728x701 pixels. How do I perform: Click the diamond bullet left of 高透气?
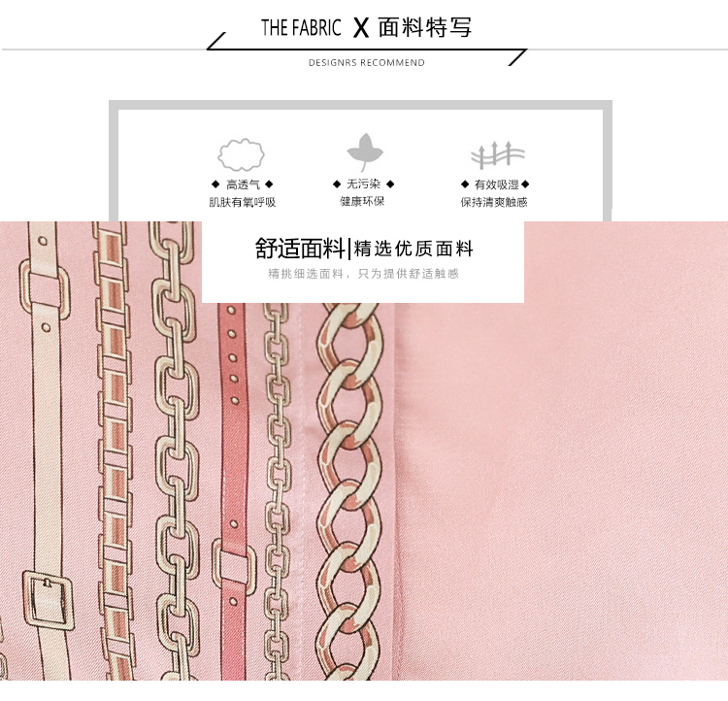coord(215,184)
